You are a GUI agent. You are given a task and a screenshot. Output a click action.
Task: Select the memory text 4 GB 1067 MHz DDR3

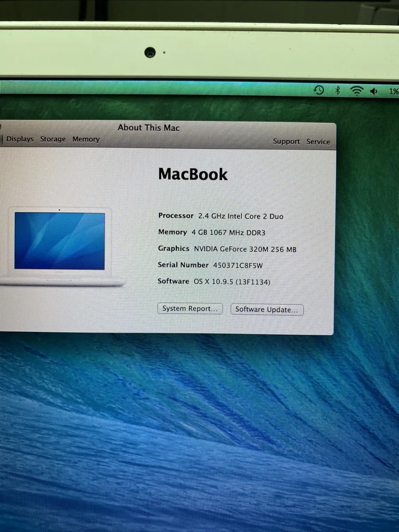(228, 233)
